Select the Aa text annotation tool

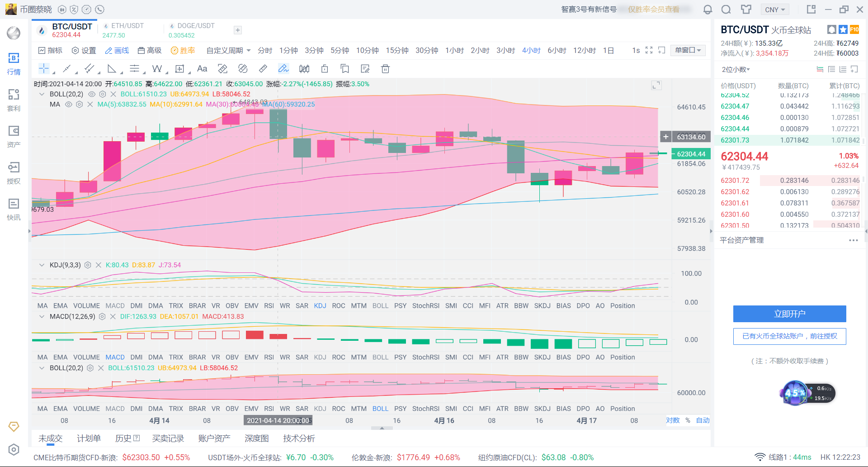pos(202,69)
